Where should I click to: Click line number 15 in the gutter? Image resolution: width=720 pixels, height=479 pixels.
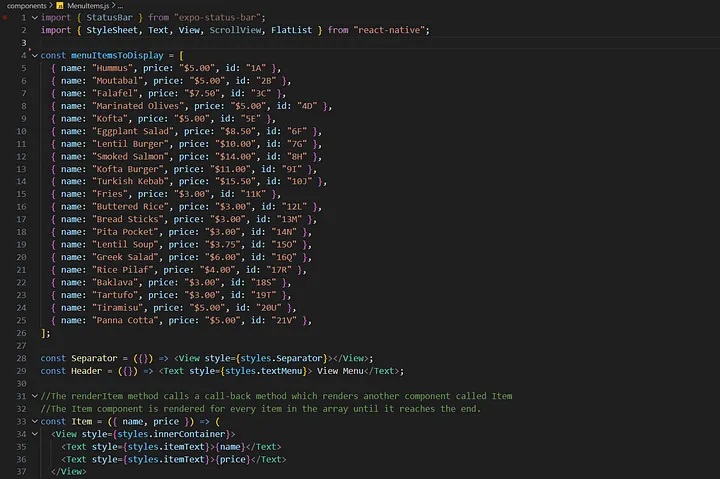tap(21, 193)
